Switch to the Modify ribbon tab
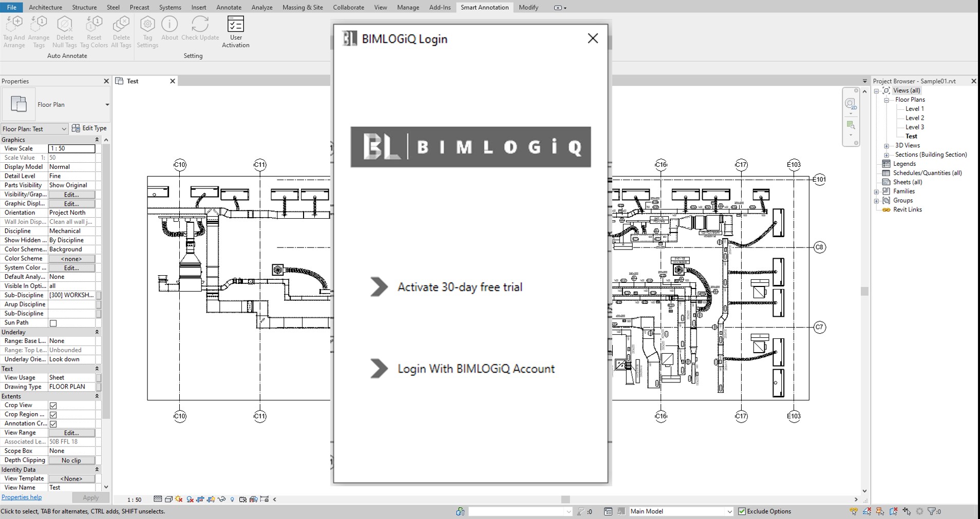980x519 pixels. (529, 7)
